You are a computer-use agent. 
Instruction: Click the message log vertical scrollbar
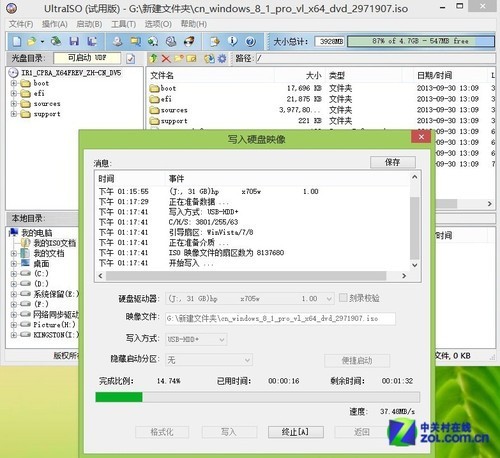tap(414, 228)
